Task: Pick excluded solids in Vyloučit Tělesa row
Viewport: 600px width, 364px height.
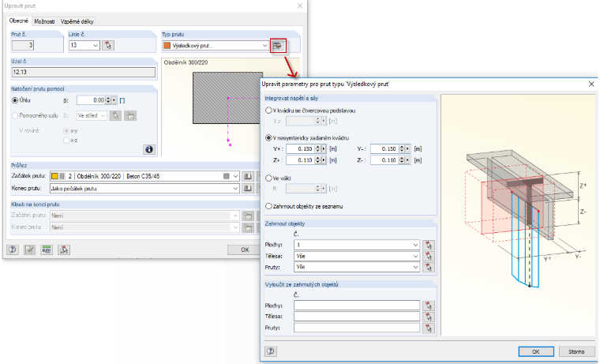Action: pos(429,317)
